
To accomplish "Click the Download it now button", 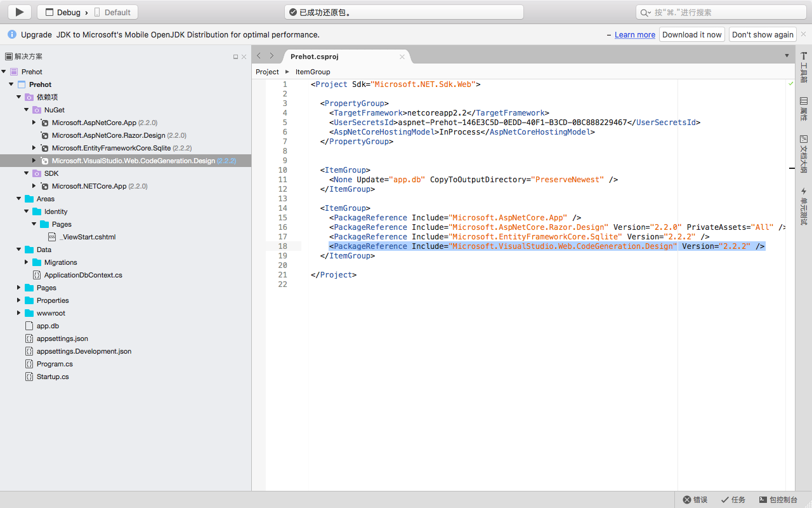I will pyautogui.click(x=692, y=35).
